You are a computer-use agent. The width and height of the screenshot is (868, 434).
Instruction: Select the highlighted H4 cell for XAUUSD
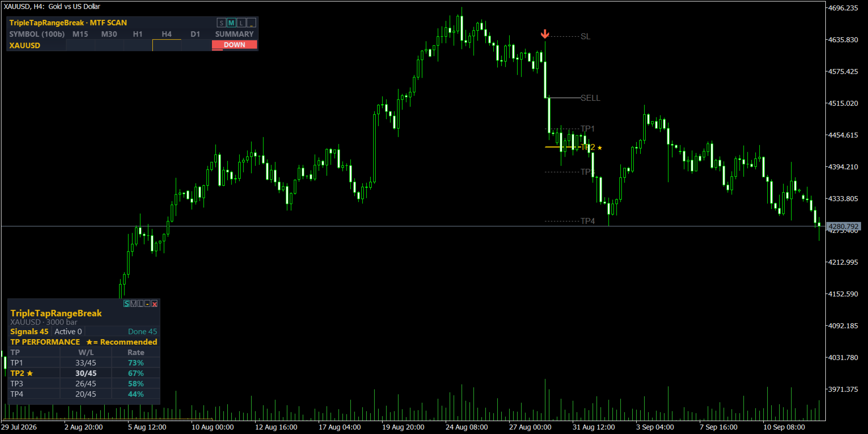click(167, 45)
